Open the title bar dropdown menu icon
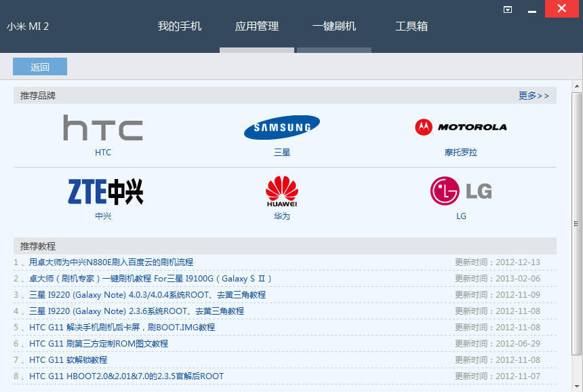583x392 pixels. [508, 9]
